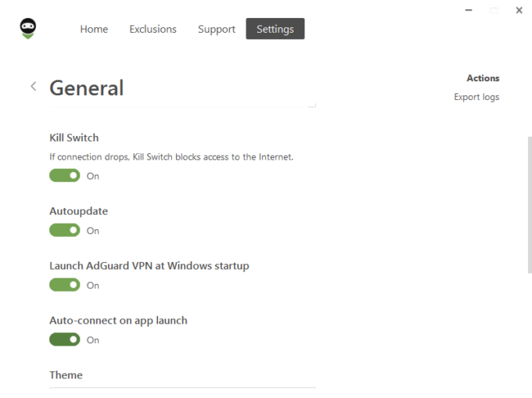Go back using the arrow beside General

point(34,86)
